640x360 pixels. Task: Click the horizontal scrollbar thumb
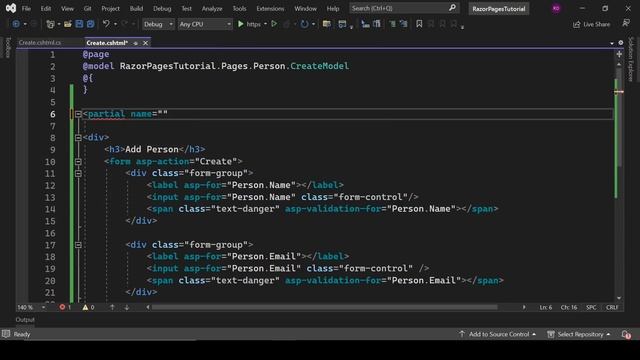pos(324,307)
